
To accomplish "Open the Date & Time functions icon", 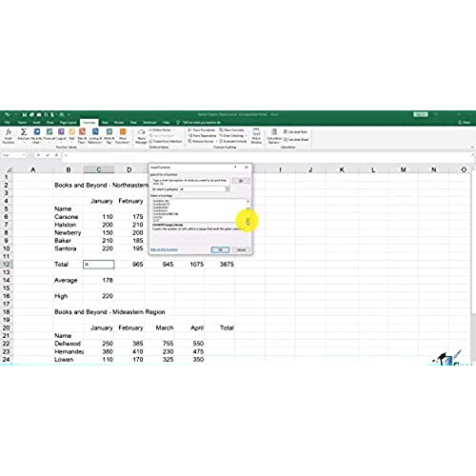I will (x=82, y=131).
